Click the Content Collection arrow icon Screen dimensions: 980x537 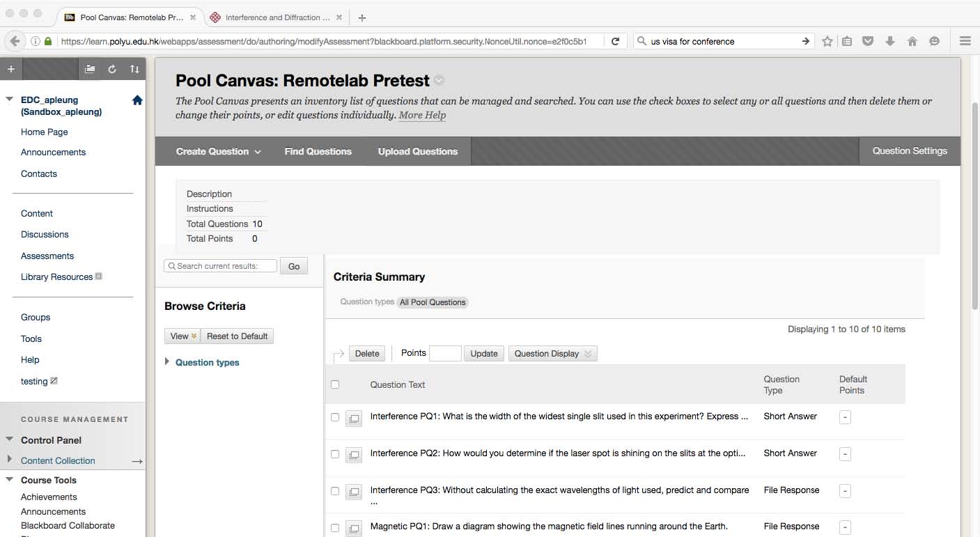[137, 461]
